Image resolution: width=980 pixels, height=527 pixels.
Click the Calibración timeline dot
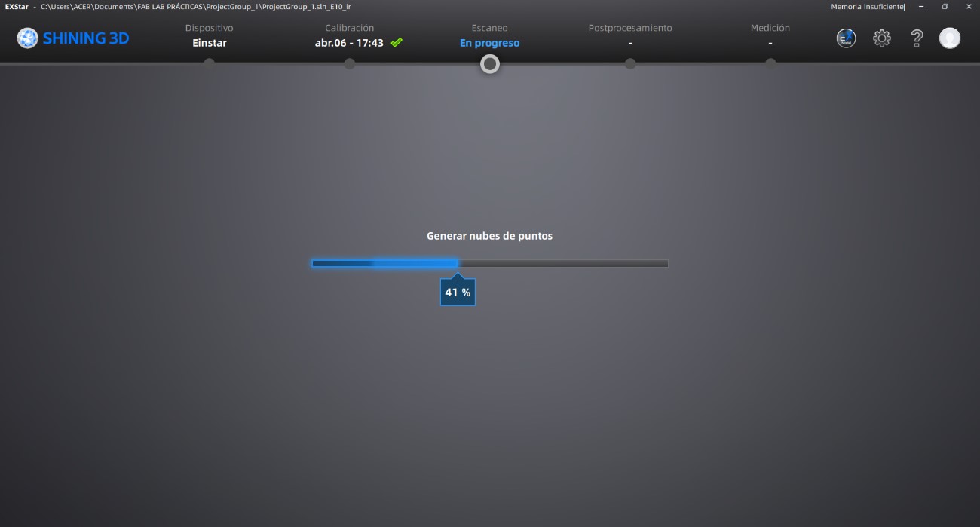(x=350, y=64)
